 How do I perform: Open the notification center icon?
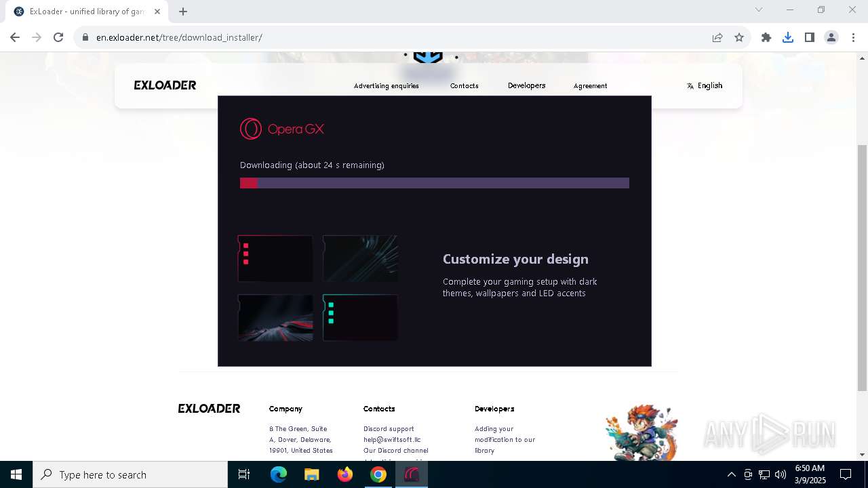846,474
